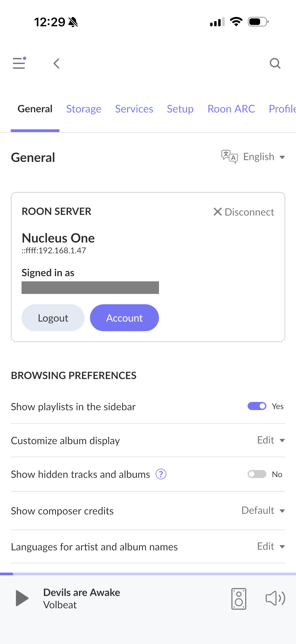
Task: Open the hamburger sidebar menu
Action: (19, 63)
